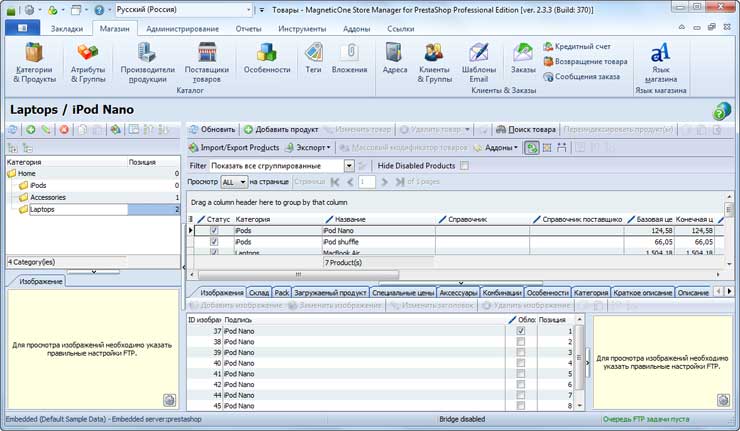Viewport: 740px width, 431px height.
Task: Switch to the Инструменты ribbon tab
Action: (x=302, y=29)
